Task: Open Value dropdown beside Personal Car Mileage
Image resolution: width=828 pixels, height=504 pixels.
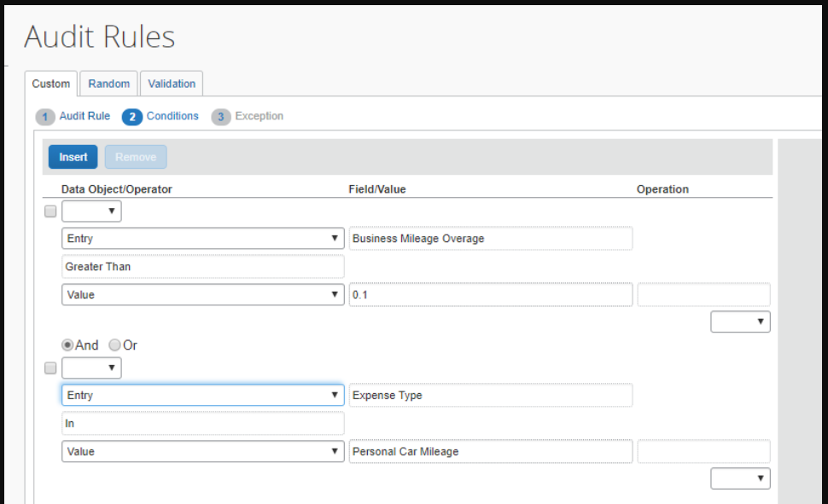Action: pyautogui.click(x=203, y=451)
